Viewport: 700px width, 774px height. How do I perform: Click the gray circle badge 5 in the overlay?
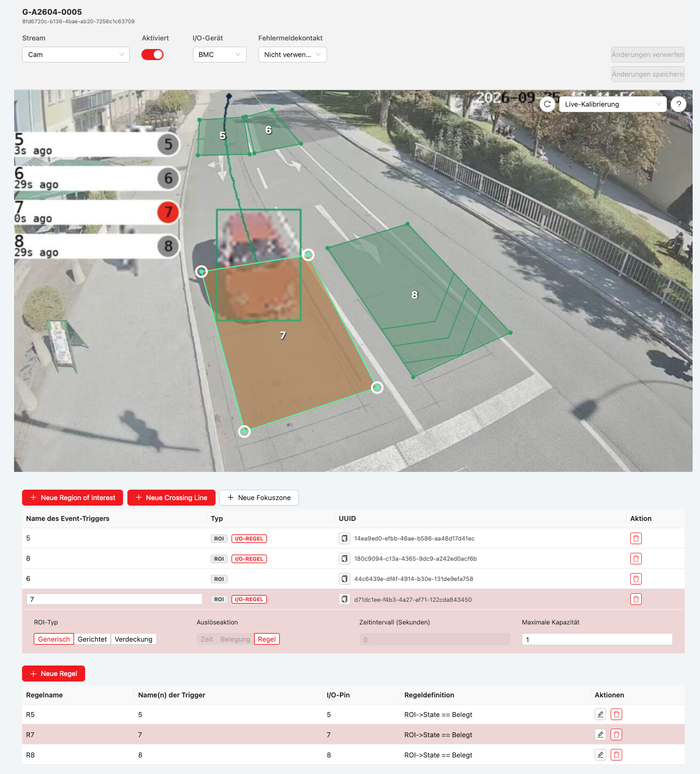pos(168,145)
